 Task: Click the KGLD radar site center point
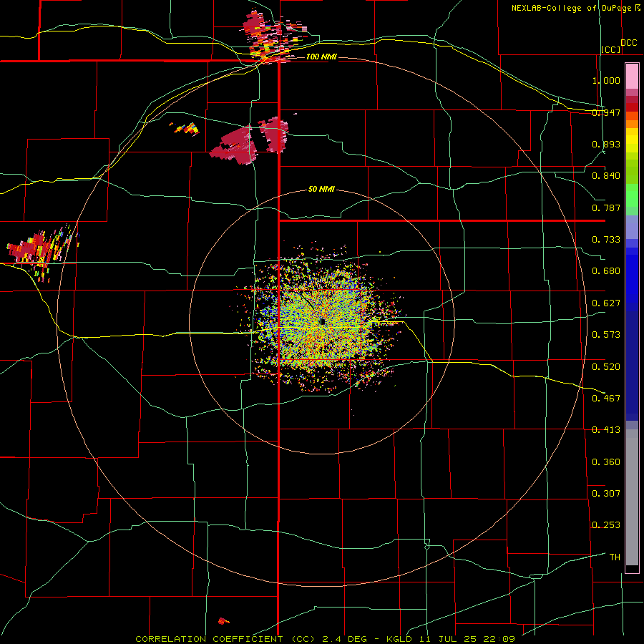click(323, 321)
